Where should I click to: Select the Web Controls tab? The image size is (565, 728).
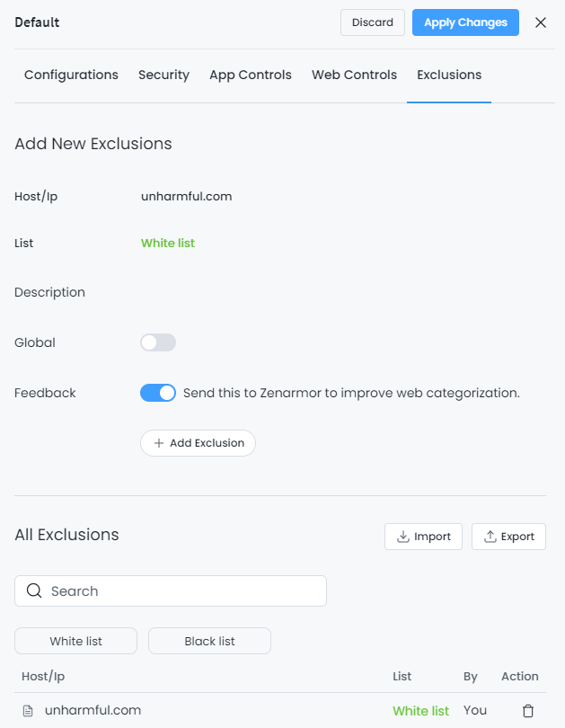355,75
